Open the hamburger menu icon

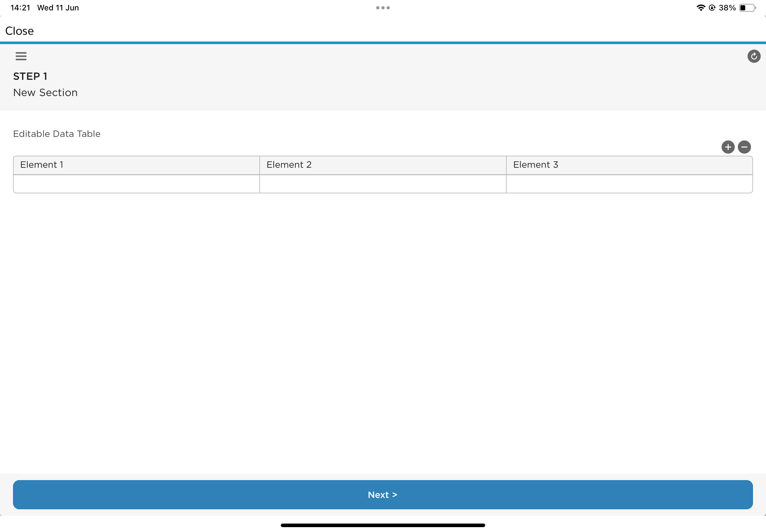tap(21, 56)
